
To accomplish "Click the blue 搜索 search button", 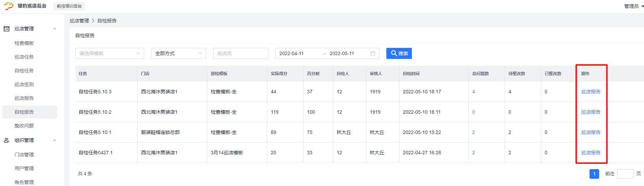I will [x=399, y=53].
